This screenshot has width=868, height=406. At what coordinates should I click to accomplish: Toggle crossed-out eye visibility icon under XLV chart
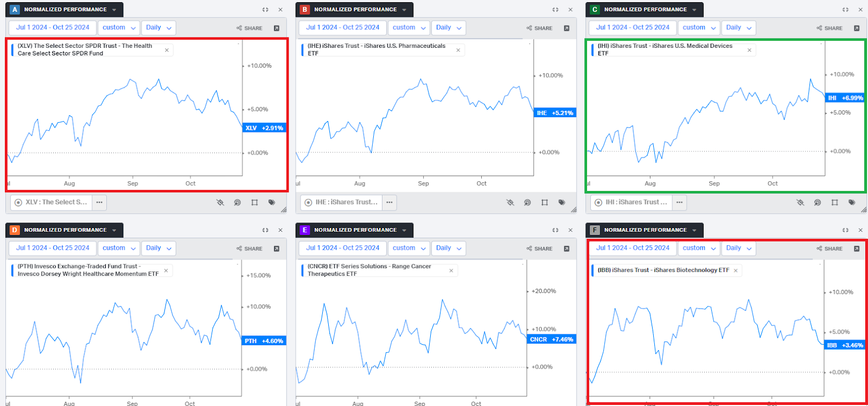(x=220, y=202)
